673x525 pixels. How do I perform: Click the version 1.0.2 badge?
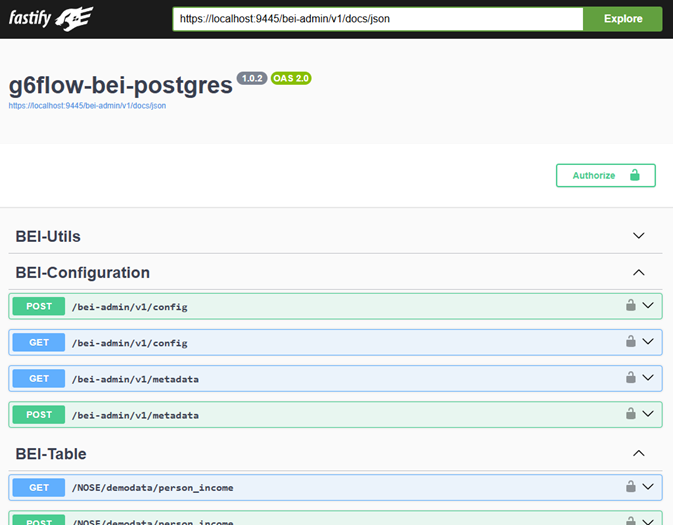pyautogui.click(x=252, y=78)
